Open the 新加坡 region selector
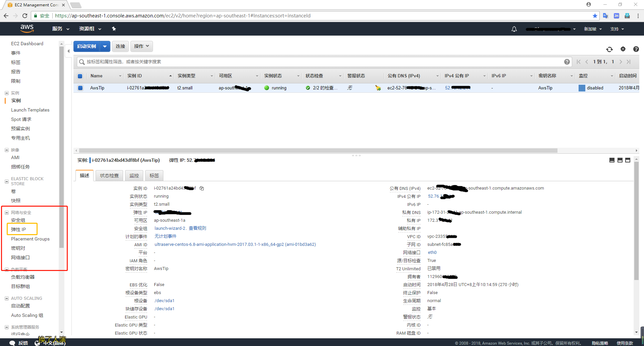Viewport: 644px width, 346px height. 593,29
